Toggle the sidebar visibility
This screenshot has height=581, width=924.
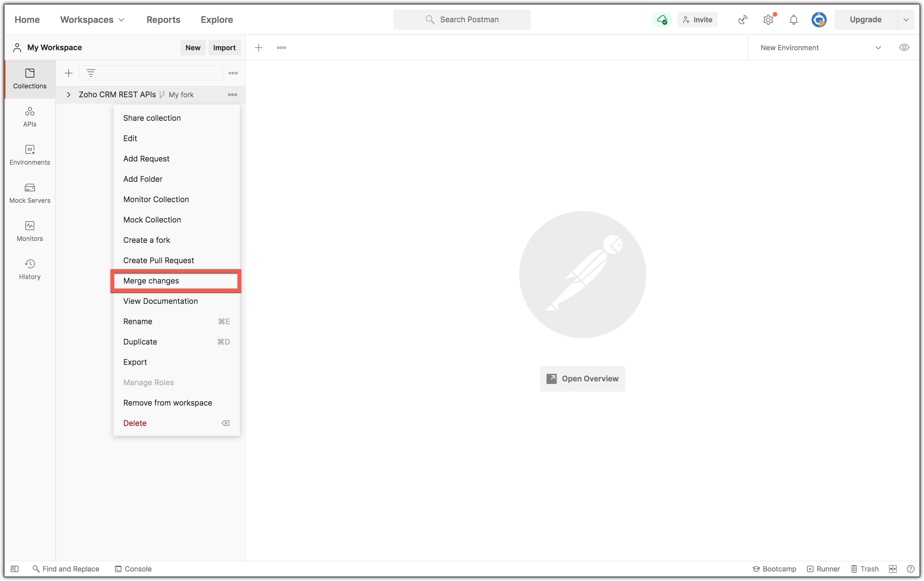15,569
